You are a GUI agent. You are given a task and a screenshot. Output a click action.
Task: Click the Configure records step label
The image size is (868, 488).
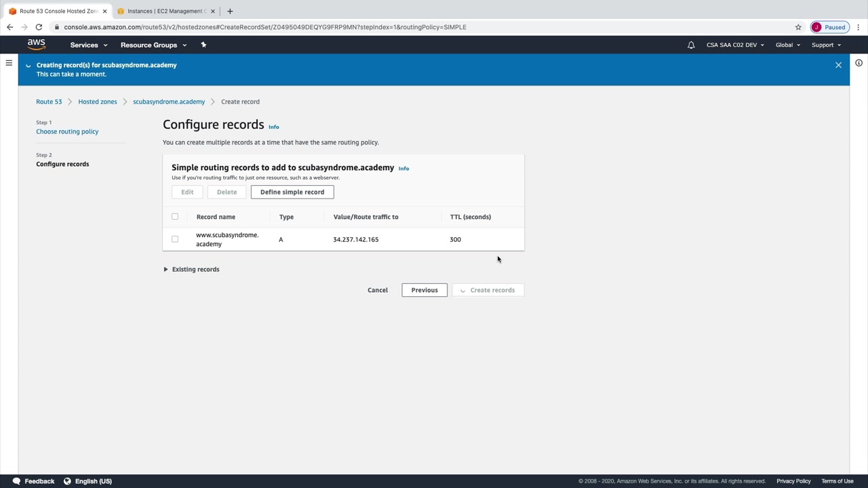(x=62, y=164)
